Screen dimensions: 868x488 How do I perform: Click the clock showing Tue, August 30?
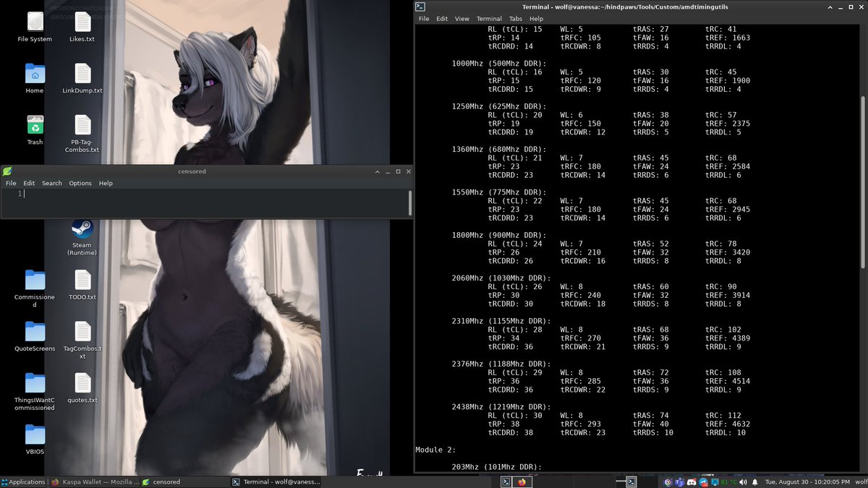coord(807,481)
